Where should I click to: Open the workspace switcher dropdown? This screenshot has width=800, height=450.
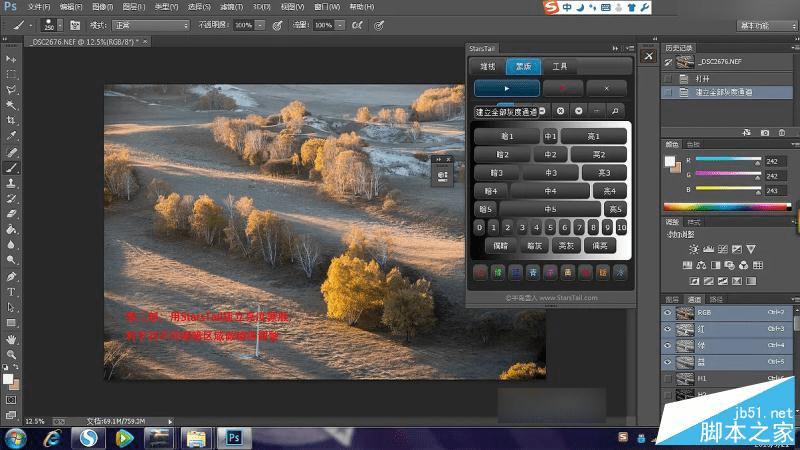pos(767,26)
